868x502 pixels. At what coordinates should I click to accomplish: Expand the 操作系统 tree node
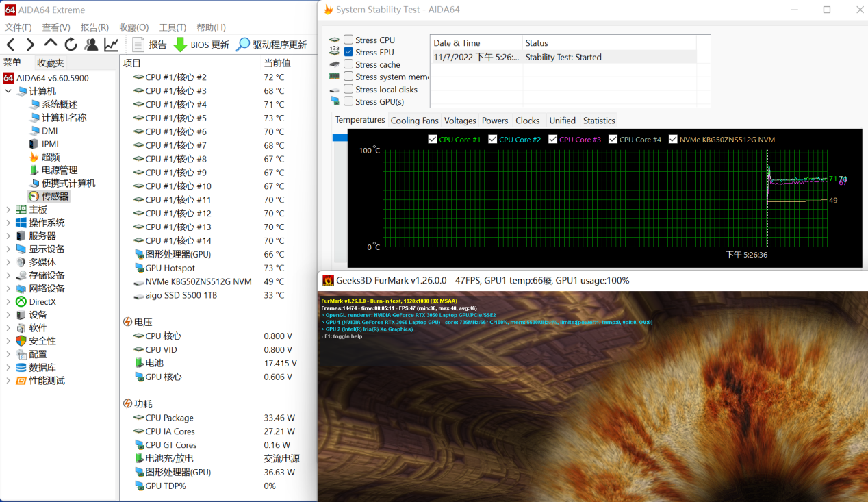(8, 223)
